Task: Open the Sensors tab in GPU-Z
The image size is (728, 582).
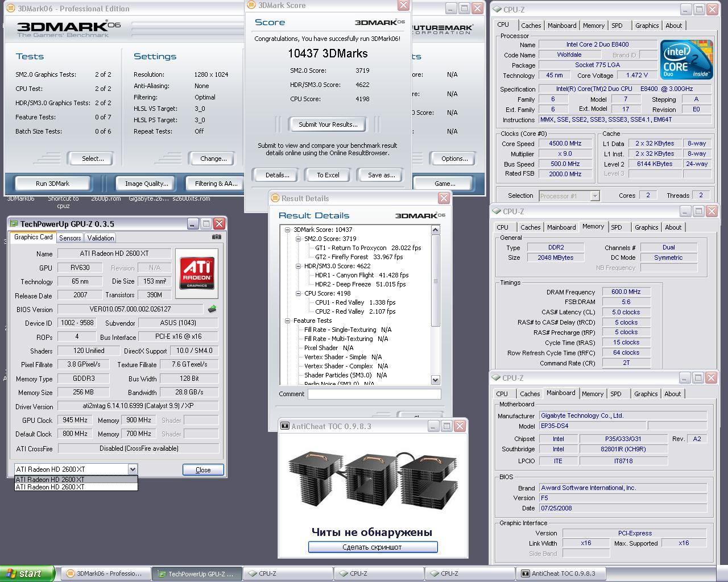Action: (70, 238)
